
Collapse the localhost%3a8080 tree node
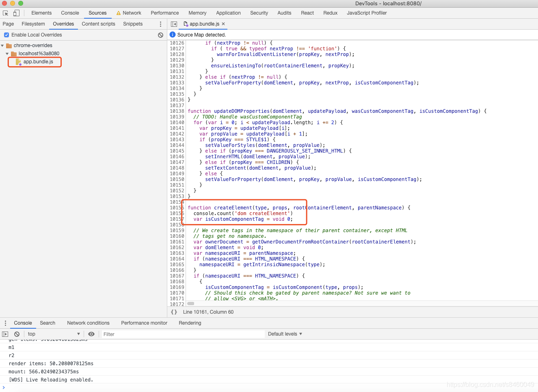pos(7,54)
